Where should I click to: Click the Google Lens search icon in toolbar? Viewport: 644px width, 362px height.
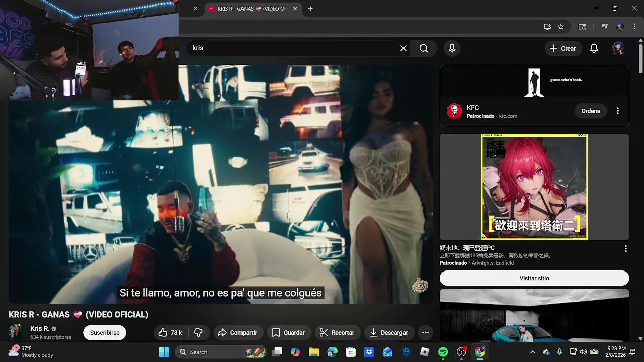click(582, 27)
